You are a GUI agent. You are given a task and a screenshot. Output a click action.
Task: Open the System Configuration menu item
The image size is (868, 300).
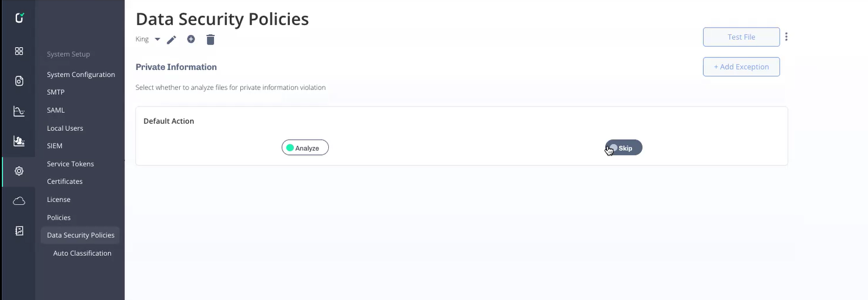point(81,75)
